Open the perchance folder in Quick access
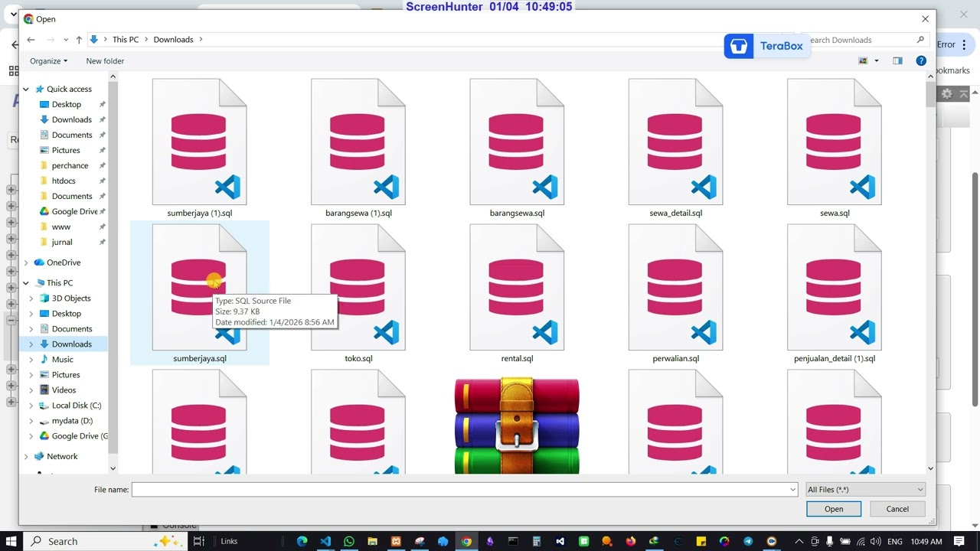The height and width of the screenshot is (551, 980). coord(70,165)
